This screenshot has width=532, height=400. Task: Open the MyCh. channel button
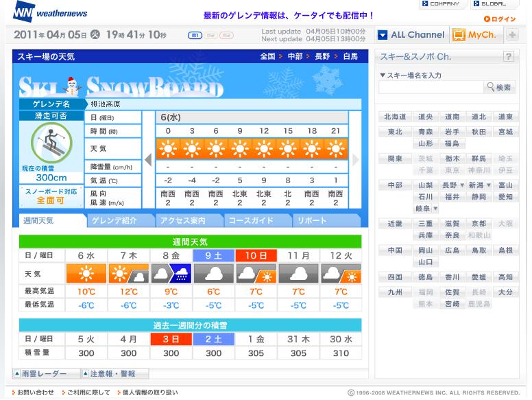474,34
